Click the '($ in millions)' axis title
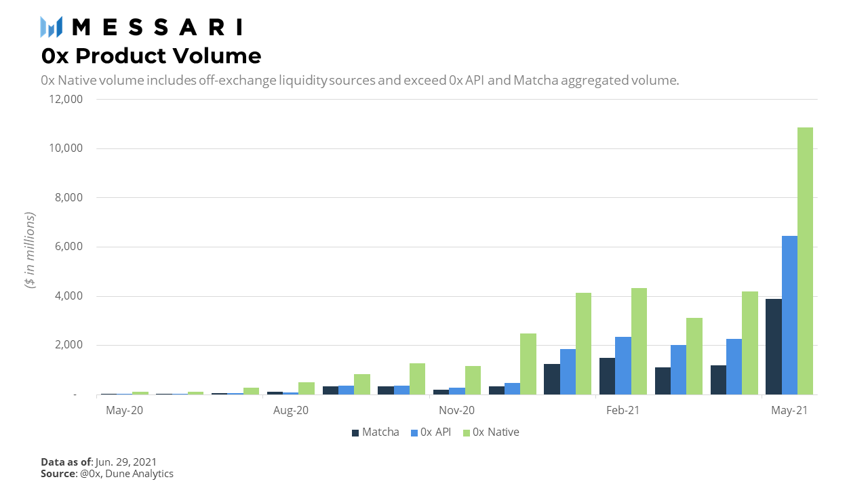Viewport: 868px width, 488px height. tap(30, 251)
